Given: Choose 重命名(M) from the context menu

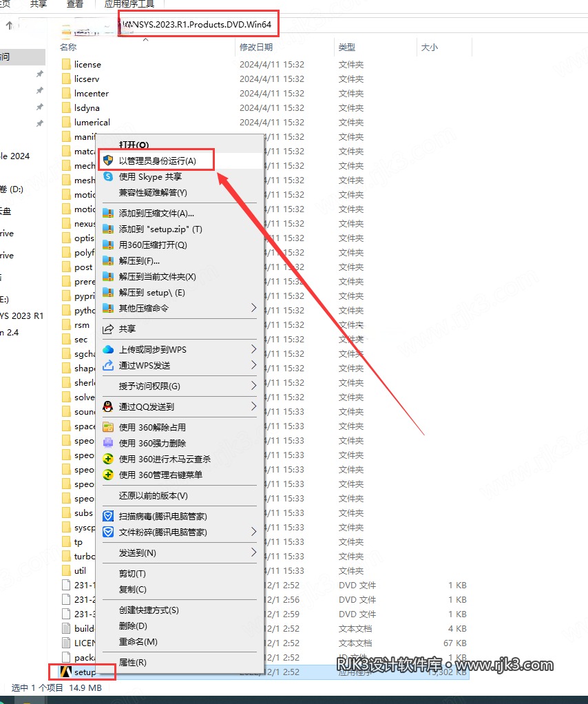Looking at the screenshot, I should (x=180, y=641).
